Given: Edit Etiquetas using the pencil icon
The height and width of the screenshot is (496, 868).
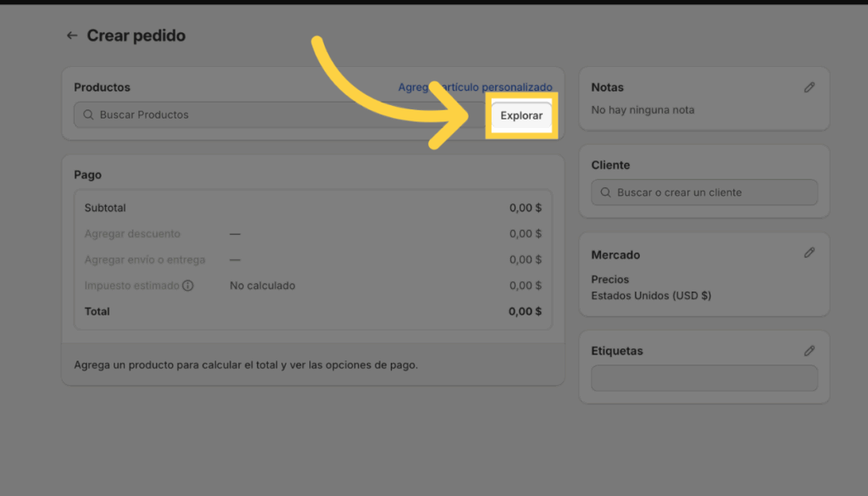Looking at the screenshot, I should click(x=810, y=351).
